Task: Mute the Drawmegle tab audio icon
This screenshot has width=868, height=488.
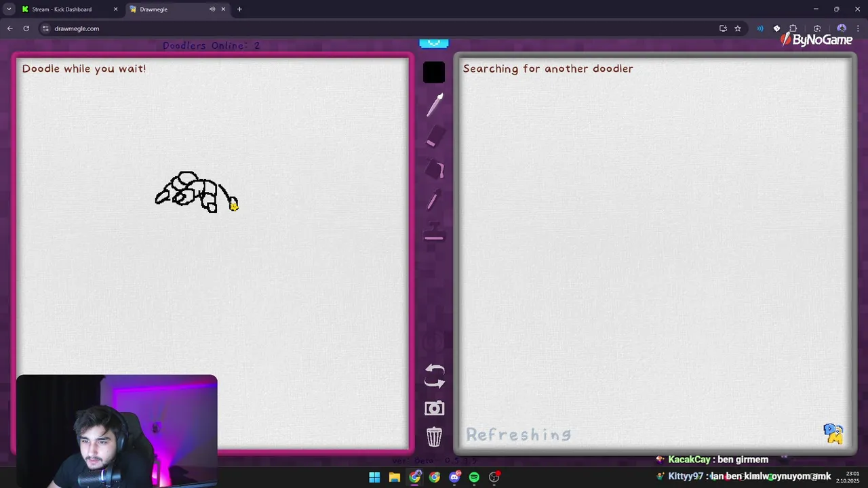Action: (212, 9)
